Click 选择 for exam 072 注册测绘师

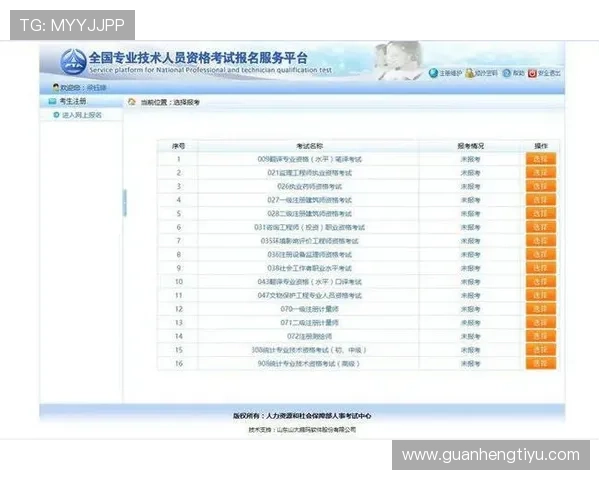[x=540, y=336]
